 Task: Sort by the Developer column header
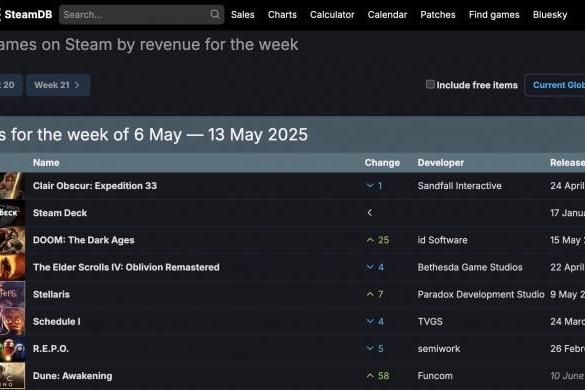[441, 163]
